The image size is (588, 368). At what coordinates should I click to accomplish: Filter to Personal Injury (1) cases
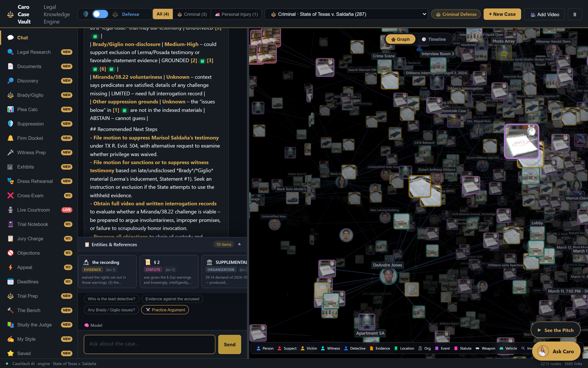[236, 14]
